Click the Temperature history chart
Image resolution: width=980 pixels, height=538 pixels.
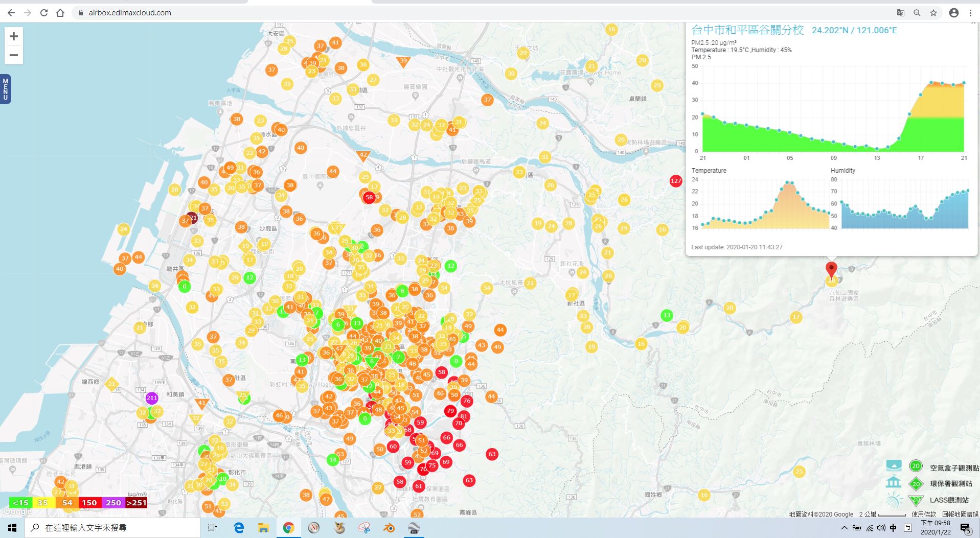765,204
